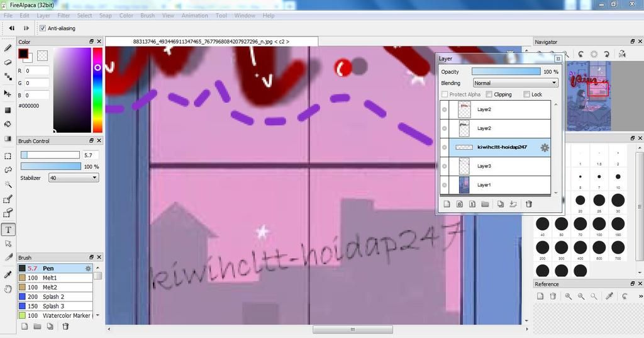Open the Filter menu
The width and height of the screenshot is (644, 338).
point(64,16)
